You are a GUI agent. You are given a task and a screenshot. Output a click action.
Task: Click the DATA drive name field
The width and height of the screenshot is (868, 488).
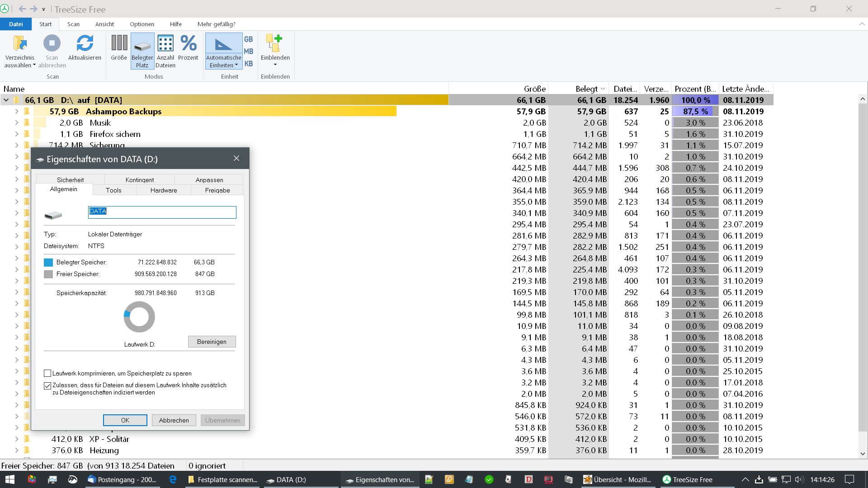[x=162, y=211]
